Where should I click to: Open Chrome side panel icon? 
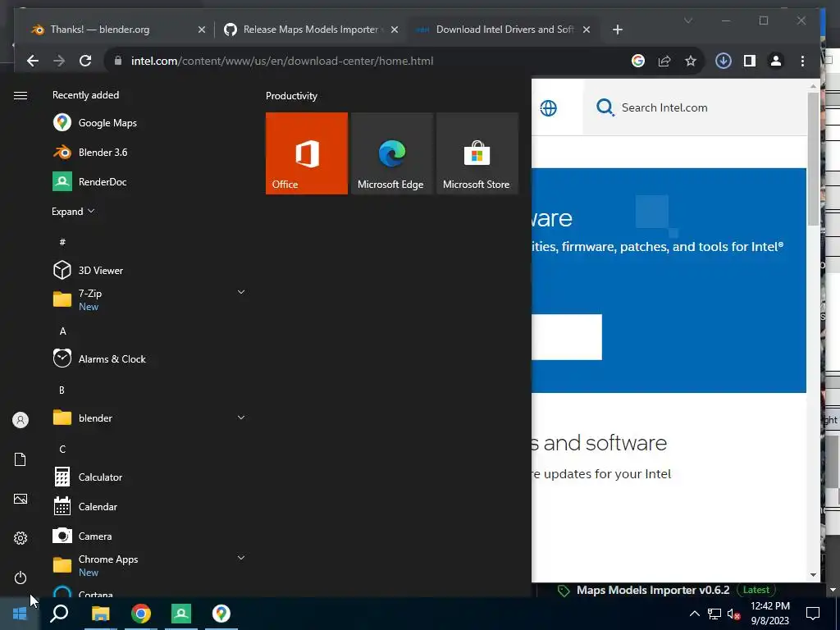[x=750, y=61]
